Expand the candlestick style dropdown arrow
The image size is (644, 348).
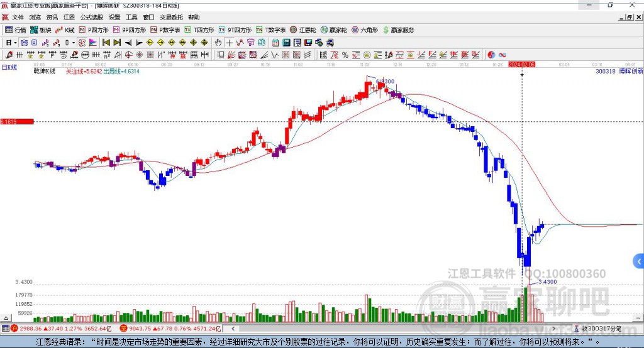tap(74, 43)
